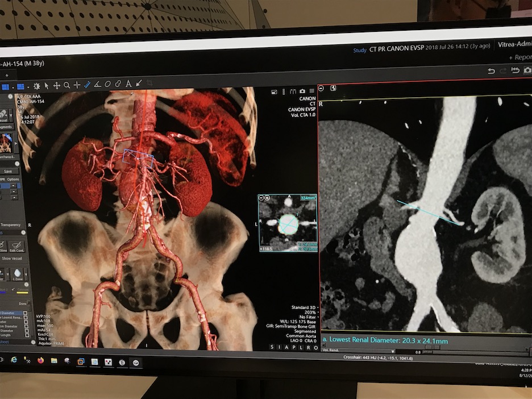This screenshot has width=532, height=399.
Task: Choose the crosshair tool
Action: coord(77,85)
